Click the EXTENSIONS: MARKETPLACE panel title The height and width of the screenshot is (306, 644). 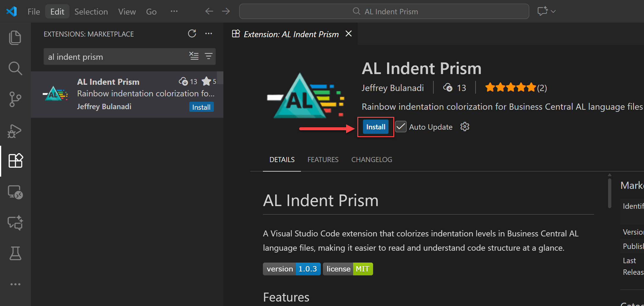click(x=89, y=34)
